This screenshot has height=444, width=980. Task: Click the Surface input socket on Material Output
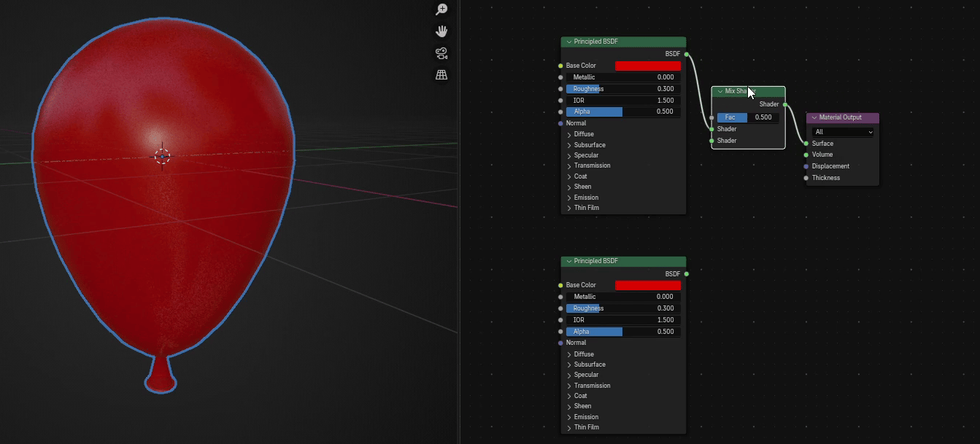806,144
